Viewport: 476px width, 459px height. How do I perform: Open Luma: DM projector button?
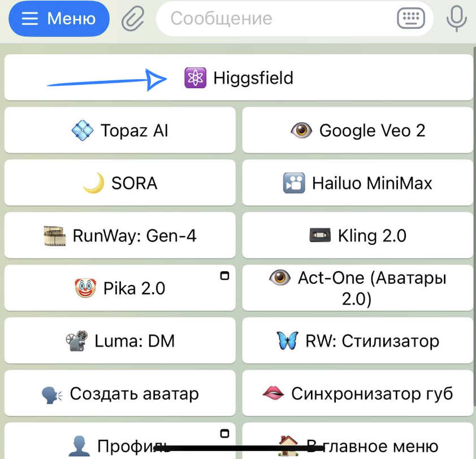120,341
